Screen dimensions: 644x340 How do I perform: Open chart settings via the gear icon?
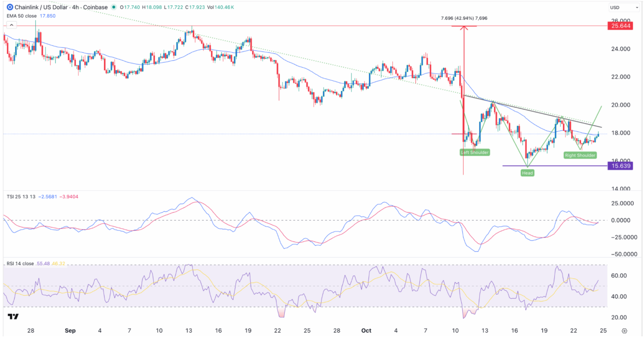point(624,330)
